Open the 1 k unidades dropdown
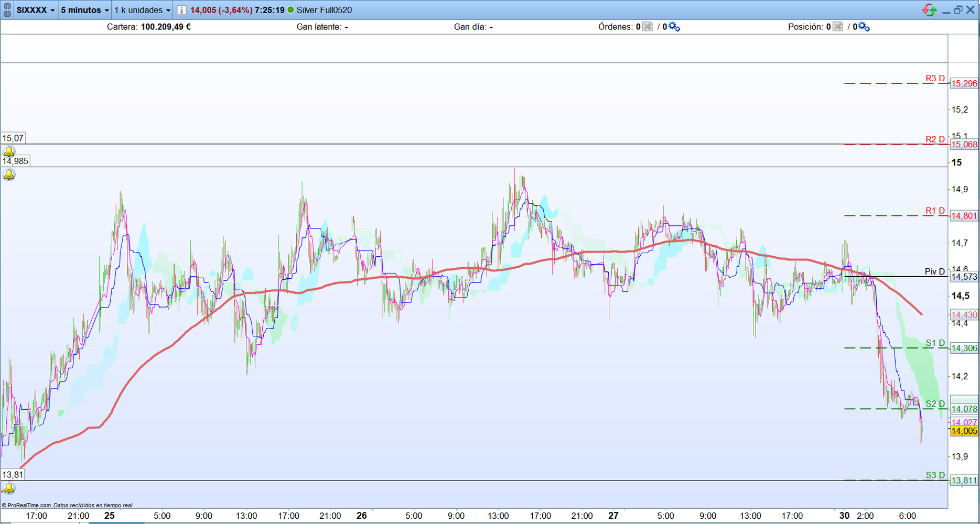Viewport: 980px width, 524px height. pos(143,10)
